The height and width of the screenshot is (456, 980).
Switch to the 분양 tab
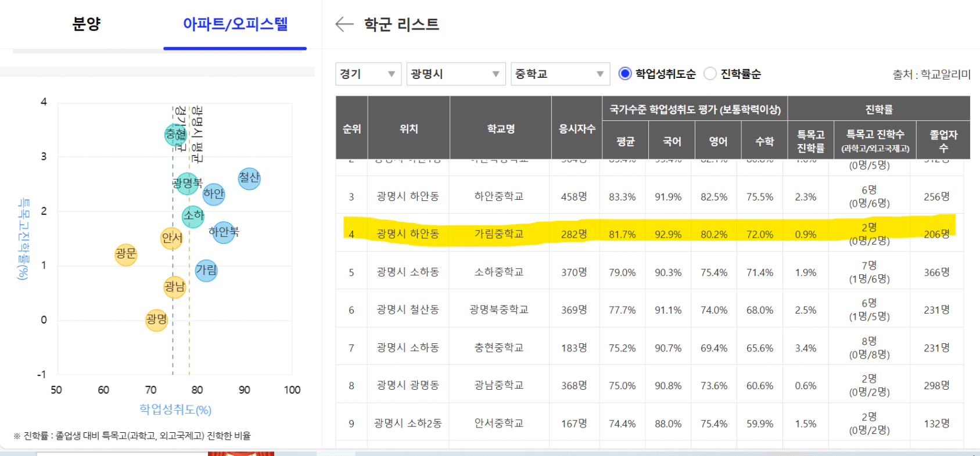[87, 24]
